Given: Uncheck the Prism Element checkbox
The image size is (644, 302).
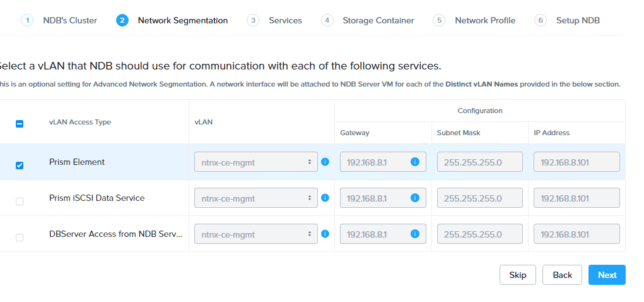Looking at the screenshot, I should click(20, 166).
